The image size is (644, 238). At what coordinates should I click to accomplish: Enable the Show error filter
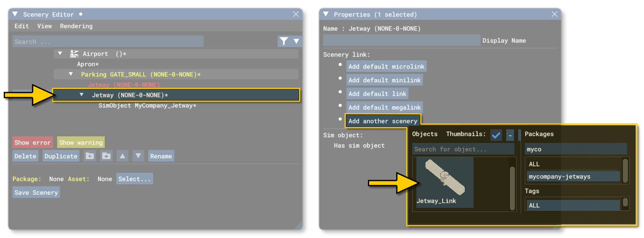[x=32, y=142]
